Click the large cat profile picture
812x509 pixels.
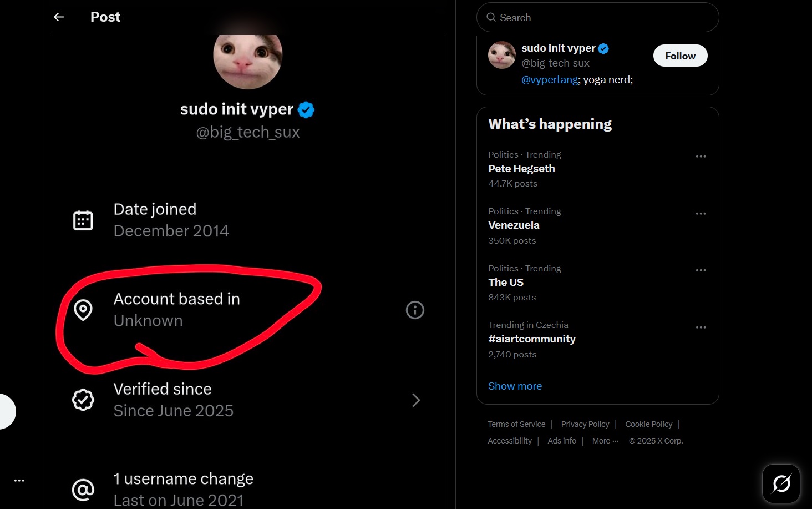[x=248, y=58]
